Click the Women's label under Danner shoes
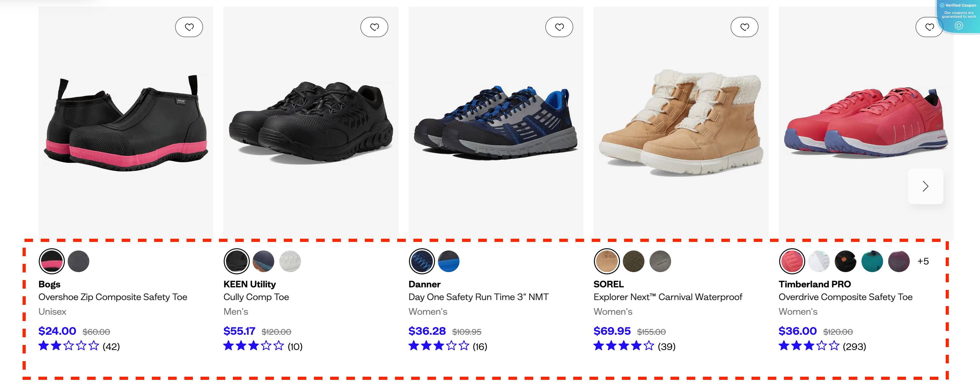Viewport: 980px width, 384px height. point(428,311)
